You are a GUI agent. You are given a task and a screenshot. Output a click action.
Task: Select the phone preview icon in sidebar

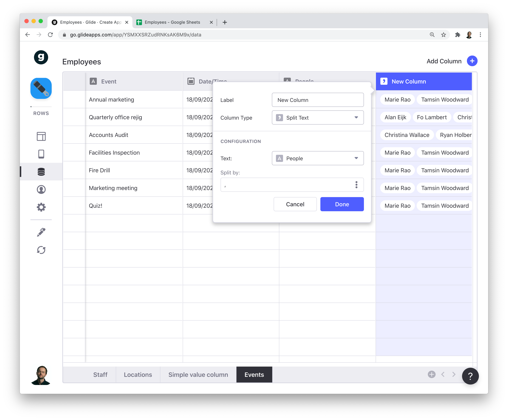tap(41, 154)
